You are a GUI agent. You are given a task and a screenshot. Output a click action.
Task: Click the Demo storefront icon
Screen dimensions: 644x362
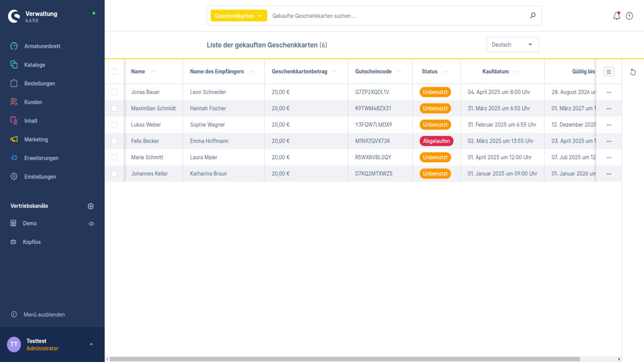13,223
